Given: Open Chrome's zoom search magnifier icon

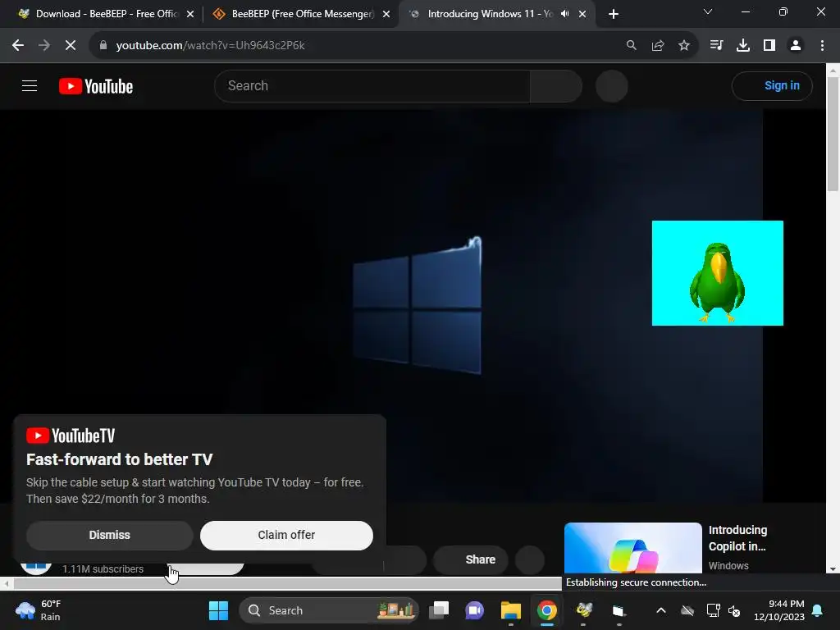Looking at the screenshot, I should (x=632, y=46).
